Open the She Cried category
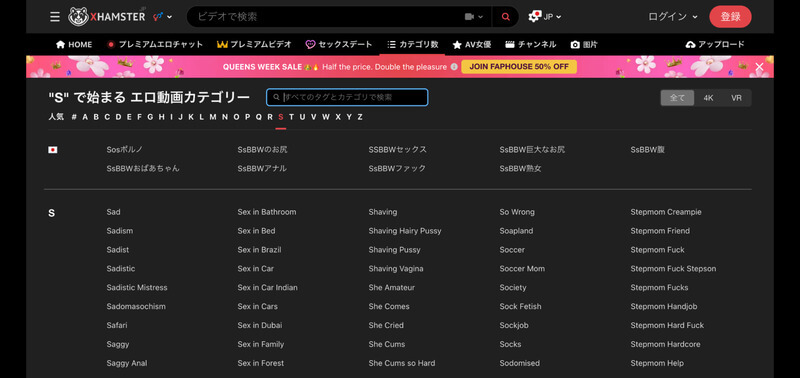 (386, 325)
